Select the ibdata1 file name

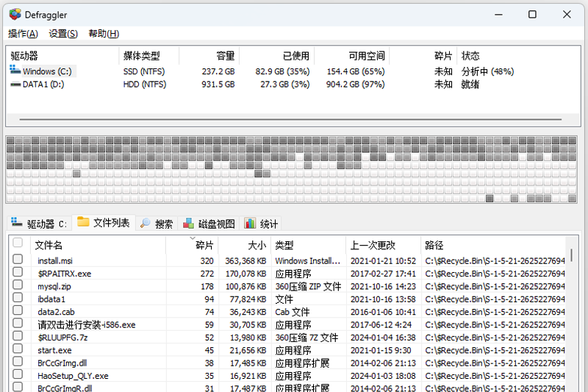pos(51,299)
